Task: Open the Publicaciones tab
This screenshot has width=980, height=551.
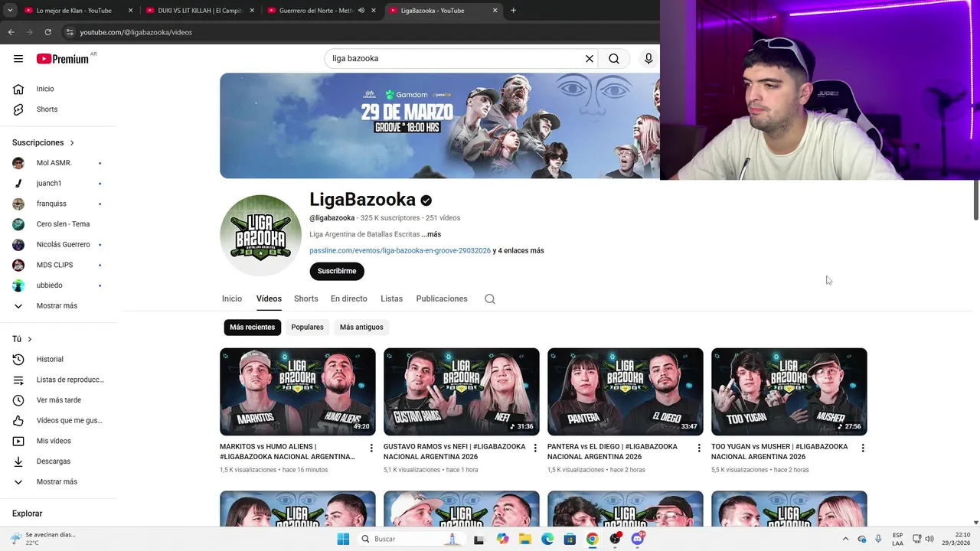Action: pyautogui.click(x=442, y=298)
